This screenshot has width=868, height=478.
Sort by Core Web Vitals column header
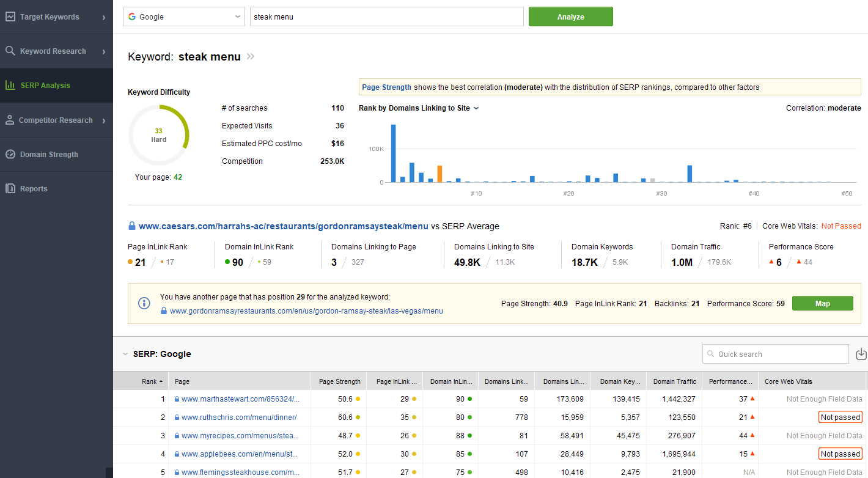point(812,381)
